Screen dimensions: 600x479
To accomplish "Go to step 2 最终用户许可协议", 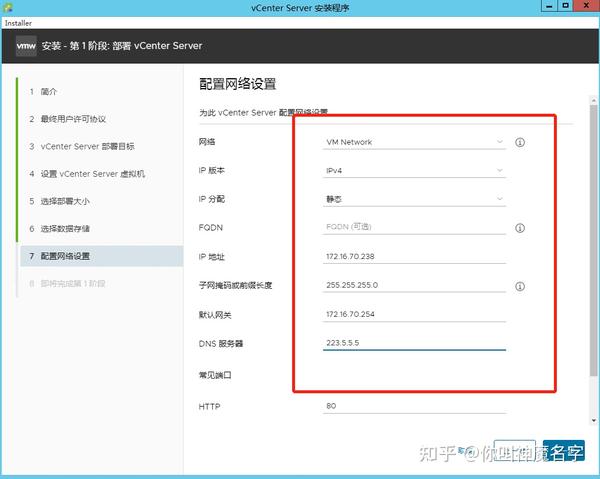I will coord(67,119).
